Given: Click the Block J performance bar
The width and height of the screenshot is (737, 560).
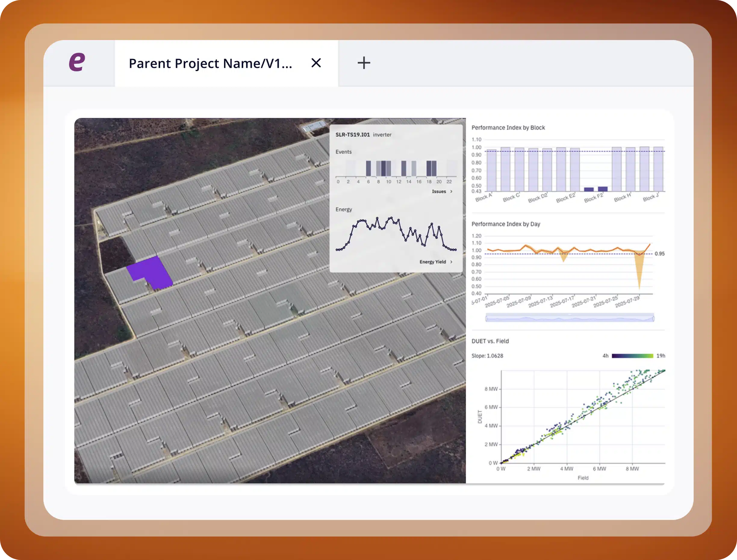Looking at the screenshot, I should [x=658, y=169].
